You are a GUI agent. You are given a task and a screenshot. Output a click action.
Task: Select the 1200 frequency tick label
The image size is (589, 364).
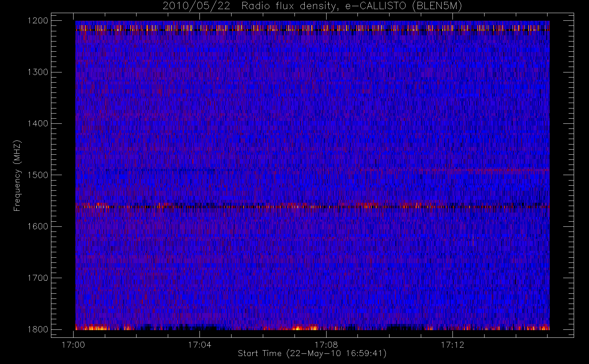pos(38,21)
